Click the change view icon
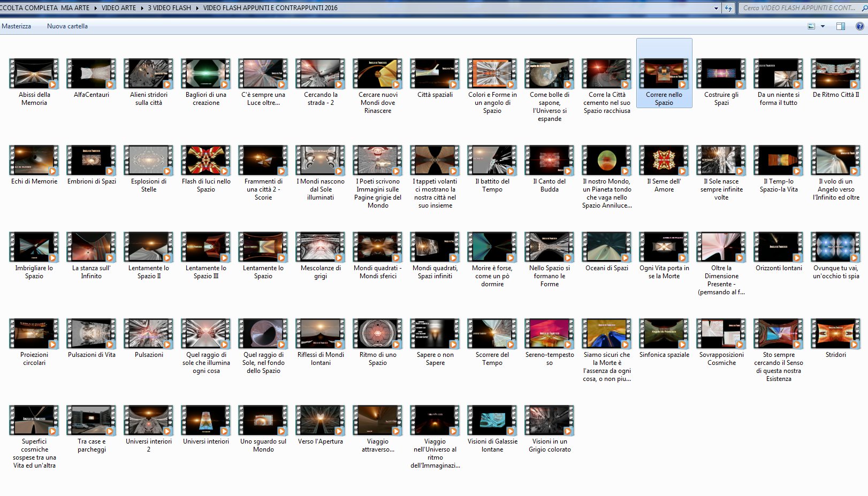Screen dimensions: 868x496 tap(811, 26)
